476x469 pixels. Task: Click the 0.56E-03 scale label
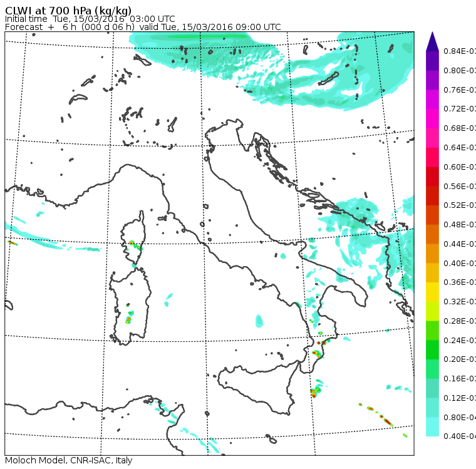point(460,186)
